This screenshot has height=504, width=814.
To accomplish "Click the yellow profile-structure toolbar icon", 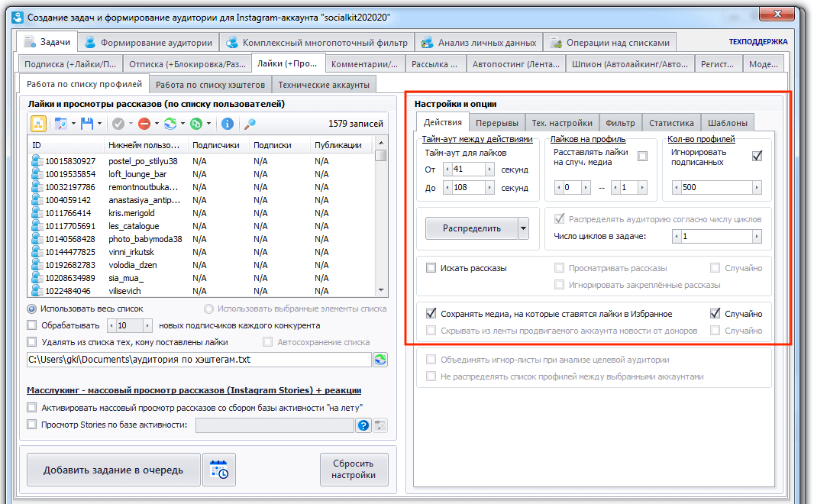I will pos(38,124).
